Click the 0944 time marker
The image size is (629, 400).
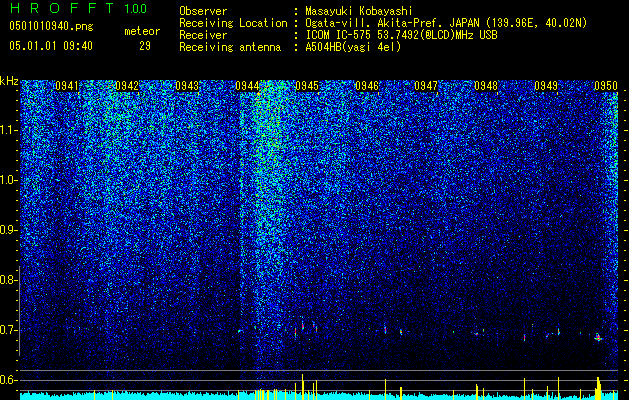[x=247, y=86]
